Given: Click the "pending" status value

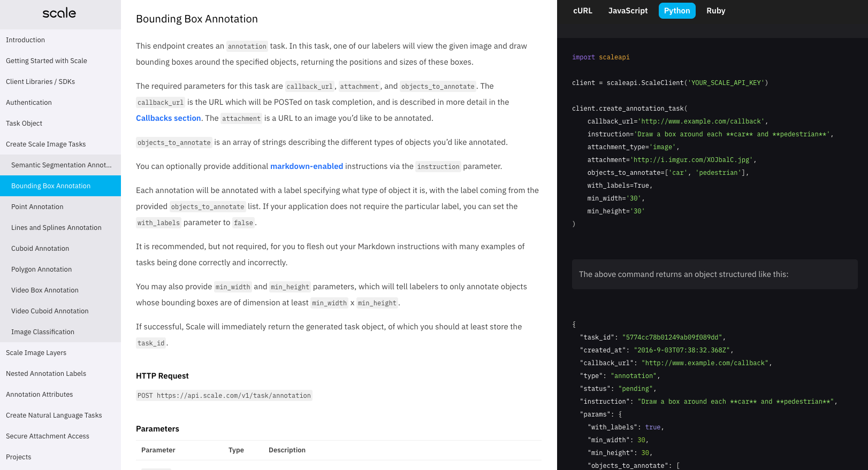Looking at the screenshot, I should click(x=635, y=389).
